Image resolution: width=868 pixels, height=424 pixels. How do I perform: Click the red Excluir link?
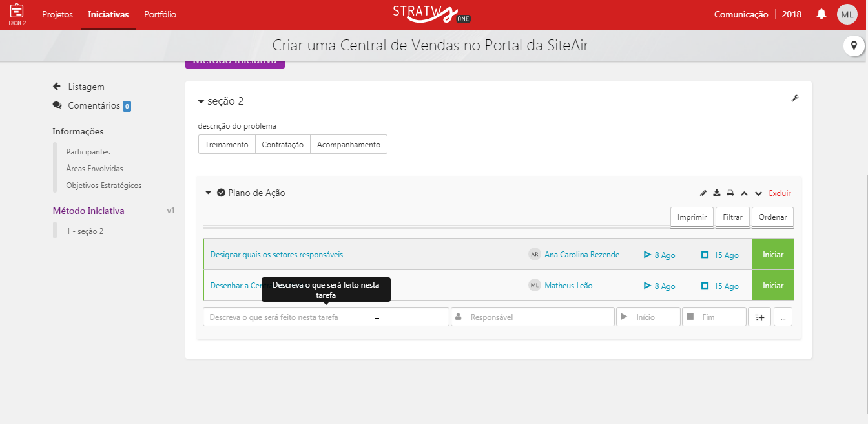coord(780,193)
